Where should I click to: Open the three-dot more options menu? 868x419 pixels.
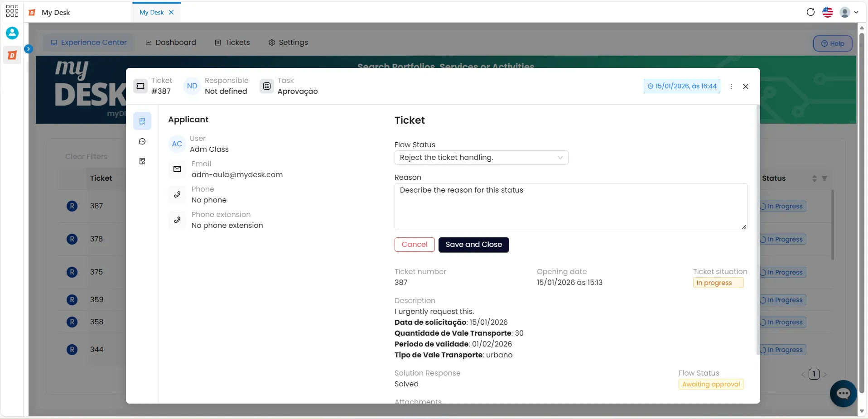pos(731,86)
